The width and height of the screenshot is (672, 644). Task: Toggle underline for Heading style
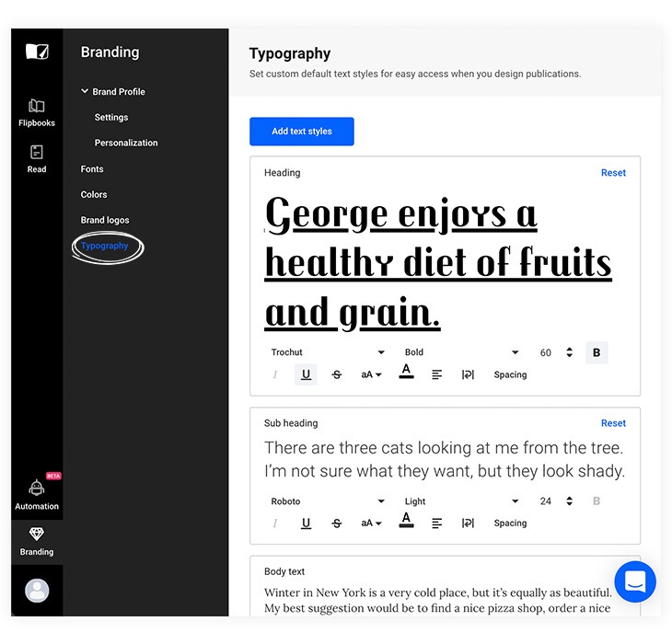pyautogui.click(x=306, y=374)
